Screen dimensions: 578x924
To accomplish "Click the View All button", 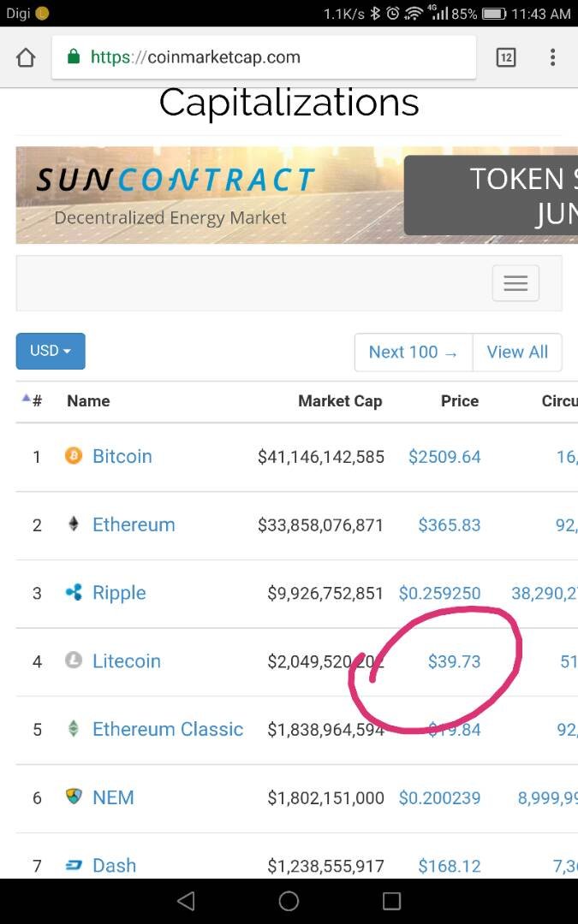I will point(517,352).
